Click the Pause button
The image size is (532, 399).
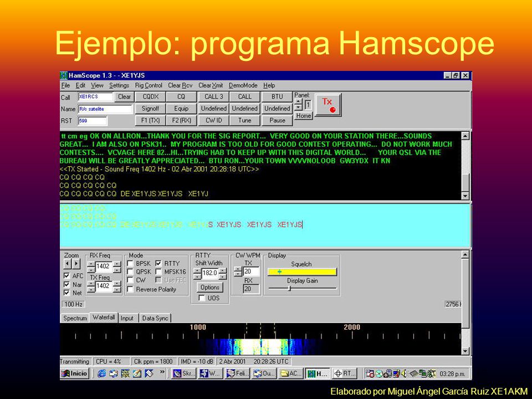[277, 120]
